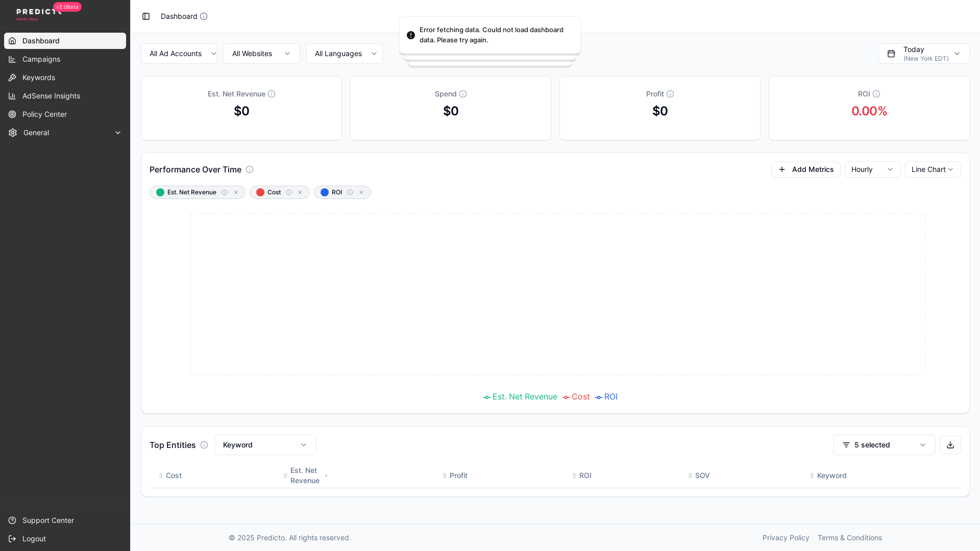Click the info icon in Est. Net Revenue chip

click(225, 192)
